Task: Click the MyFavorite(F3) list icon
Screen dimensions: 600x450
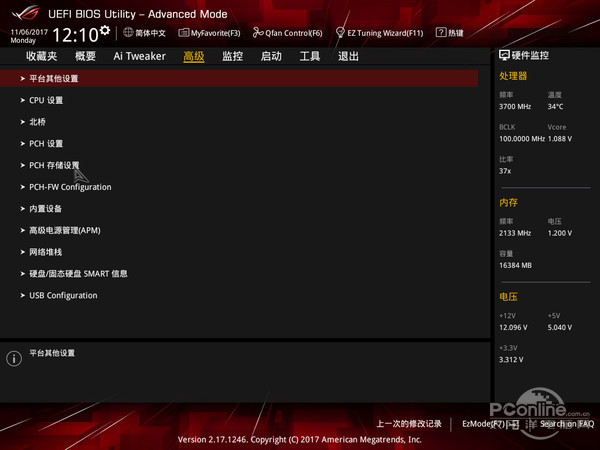Action: (184, 33)
